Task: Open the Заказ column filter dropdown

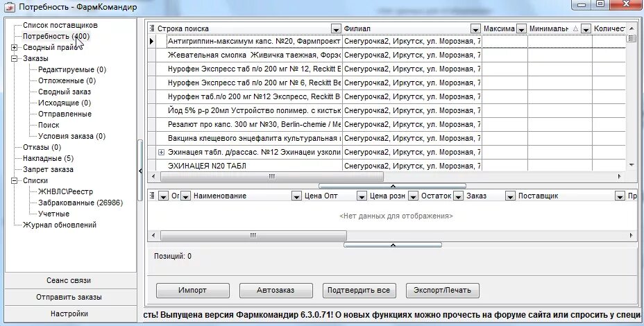Action: [x=510, y=197]
